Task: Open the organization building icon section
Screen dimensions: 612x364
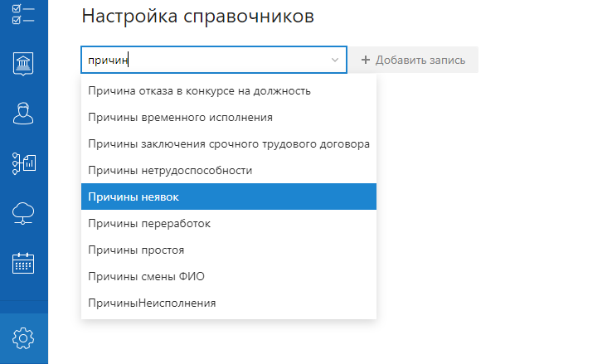Action: pos(23,63)
